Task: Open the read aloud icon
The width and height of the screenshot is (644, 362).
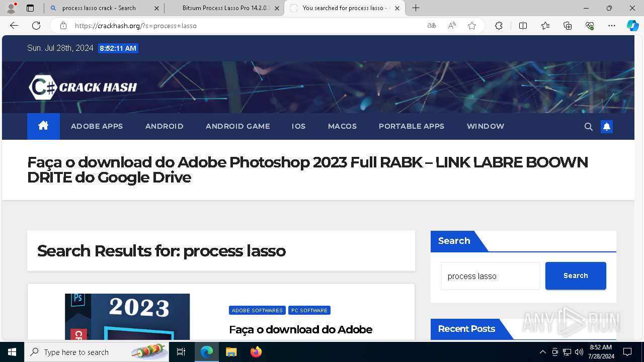Action: 452,26
